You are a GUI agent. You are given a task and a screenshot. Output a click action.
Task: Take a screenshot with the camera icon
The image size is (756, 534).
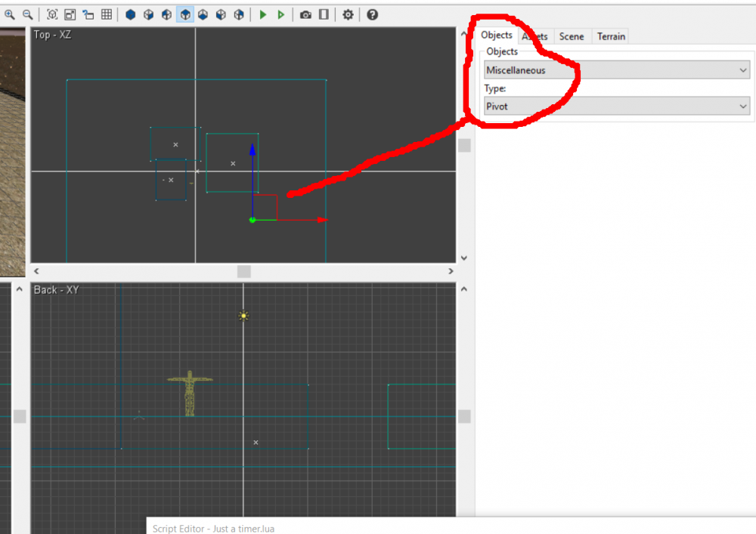[305, 14]
